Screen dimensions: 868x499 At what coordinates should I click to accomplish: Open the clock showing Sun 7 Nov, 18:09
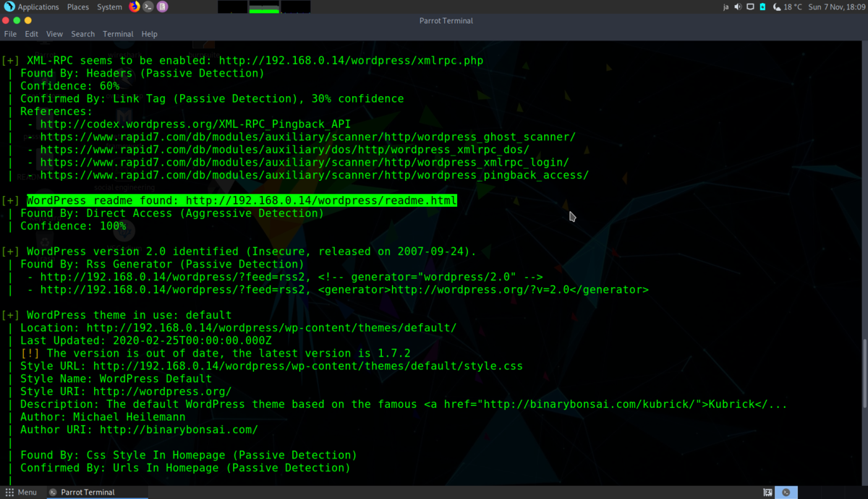pos(836,7)
